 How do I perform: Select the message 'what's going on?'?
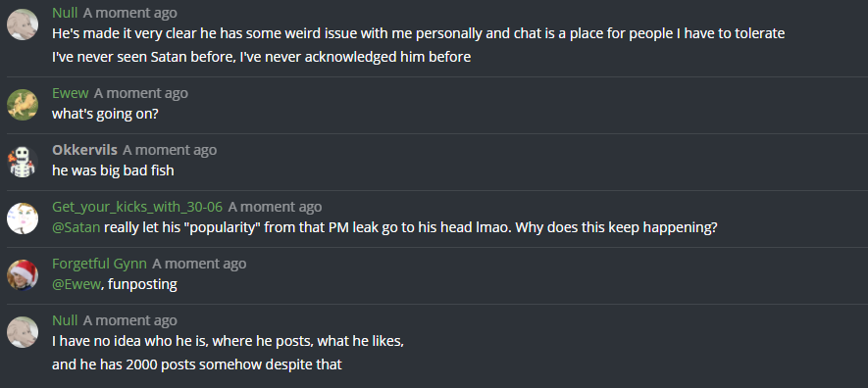click(106, 114)
